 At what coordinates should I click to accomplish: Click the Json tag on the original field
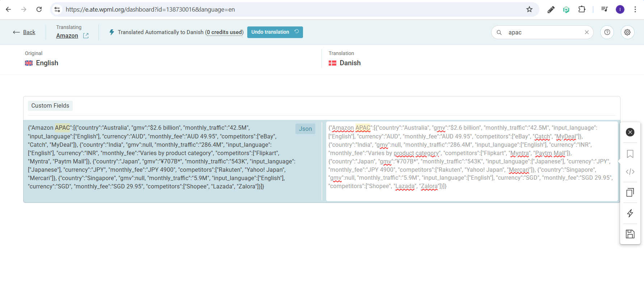pyautogui.click(x=306, y=129)
